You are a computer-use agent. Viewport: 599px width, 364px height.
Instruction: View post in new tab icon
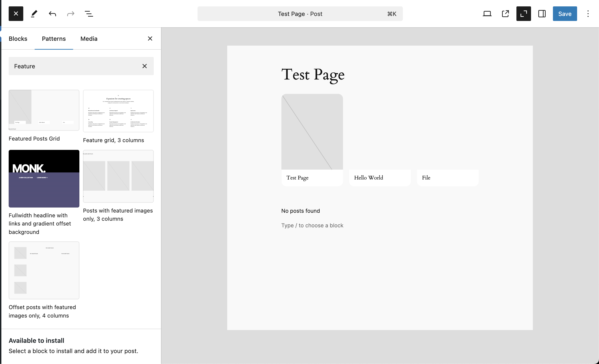505,14
